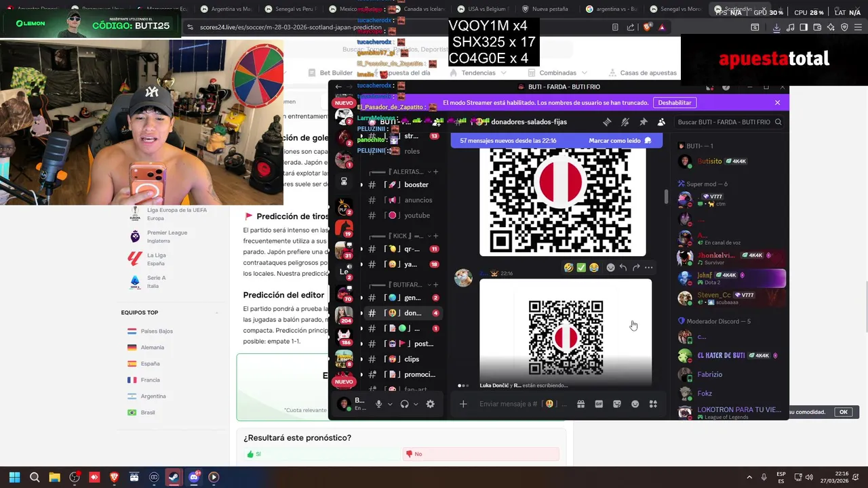868x488 pixels.
Task: Open more options on hovered message
Action: (x=649, y=268)
